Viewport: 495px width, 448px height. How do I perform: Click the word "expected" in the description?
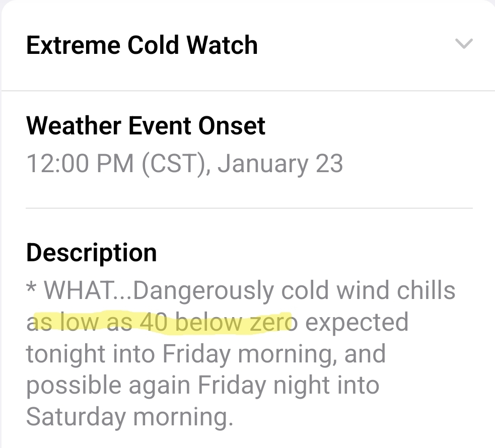pos(357,322)
